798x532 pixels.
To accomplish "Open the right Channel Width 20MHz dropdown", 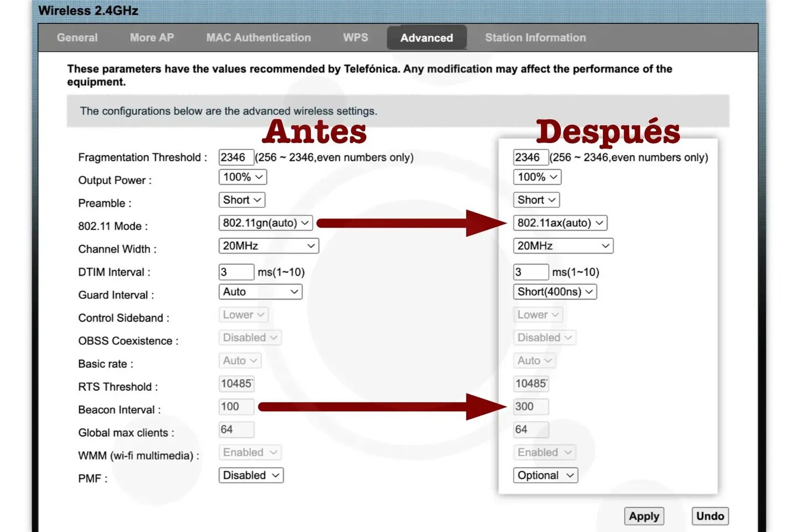I will 563,246.
